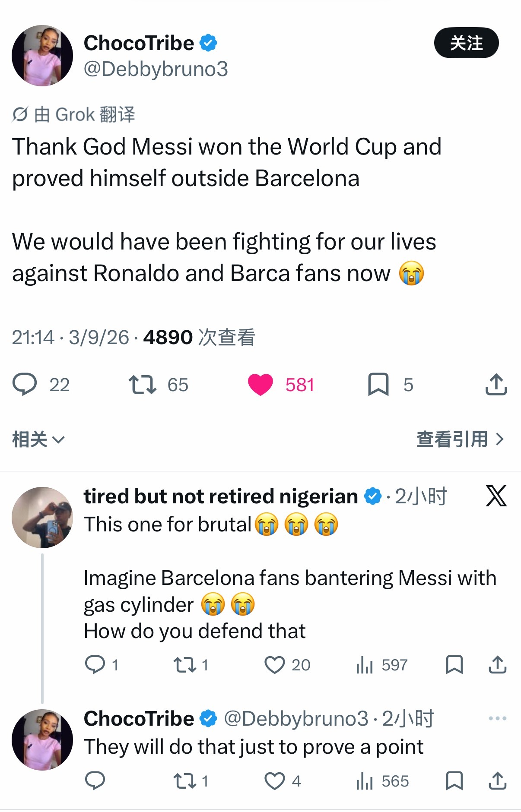Repost the main ChocoTribe tweet
Image resolution: width=521 pixels, height=812 pixels.
pyautogui.click(x=142, y=384)
